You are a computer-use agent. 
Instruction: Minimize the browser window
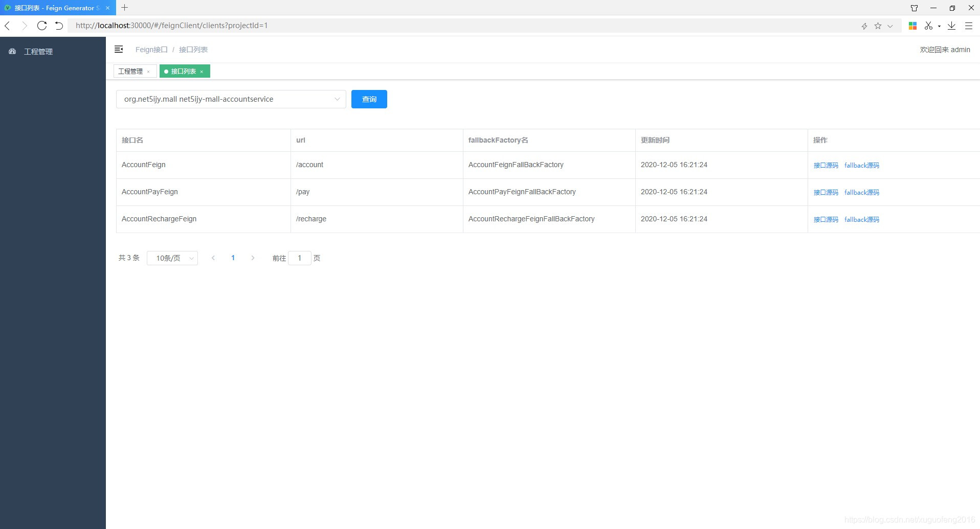point(933,8)
